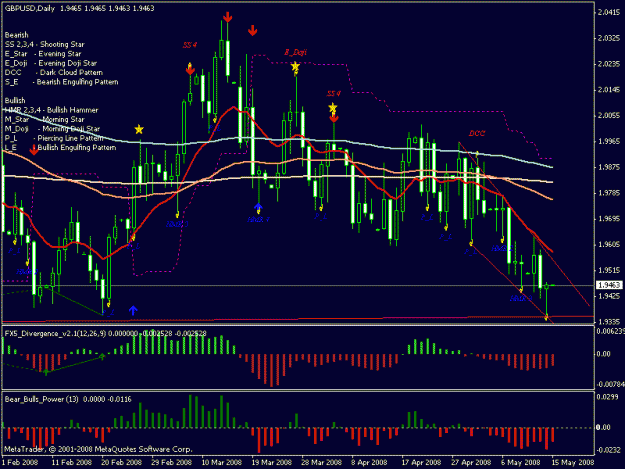
Task: Click the 1.9335 price axis label
Action: (609, 322)
